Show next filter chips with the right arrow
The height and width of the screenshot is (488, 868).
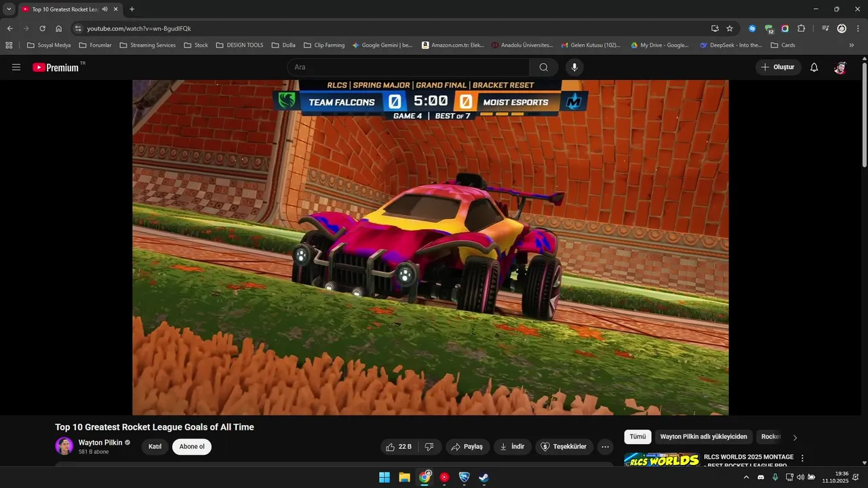(795, 437)
